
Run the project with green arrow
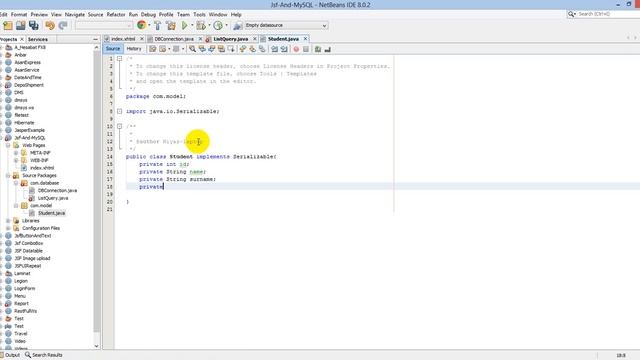pos(184,25)
